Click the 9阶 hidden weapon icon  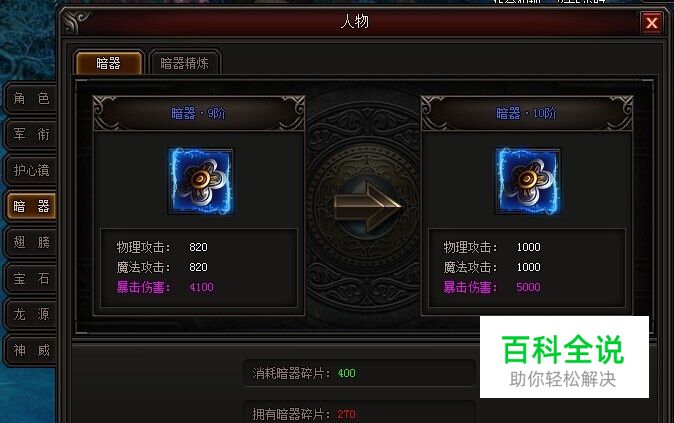point(201,181)
